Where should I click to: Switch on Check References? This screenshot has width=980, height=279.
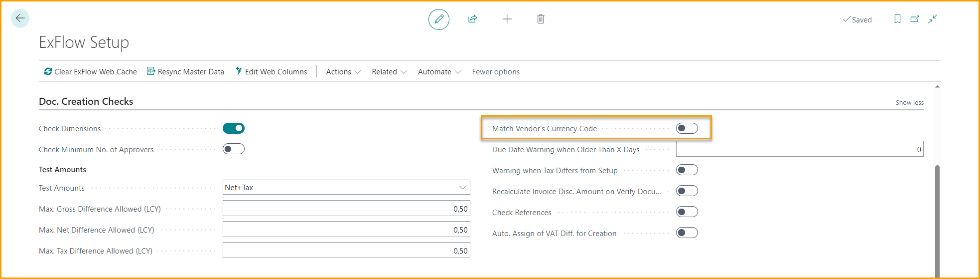point(687,212)
